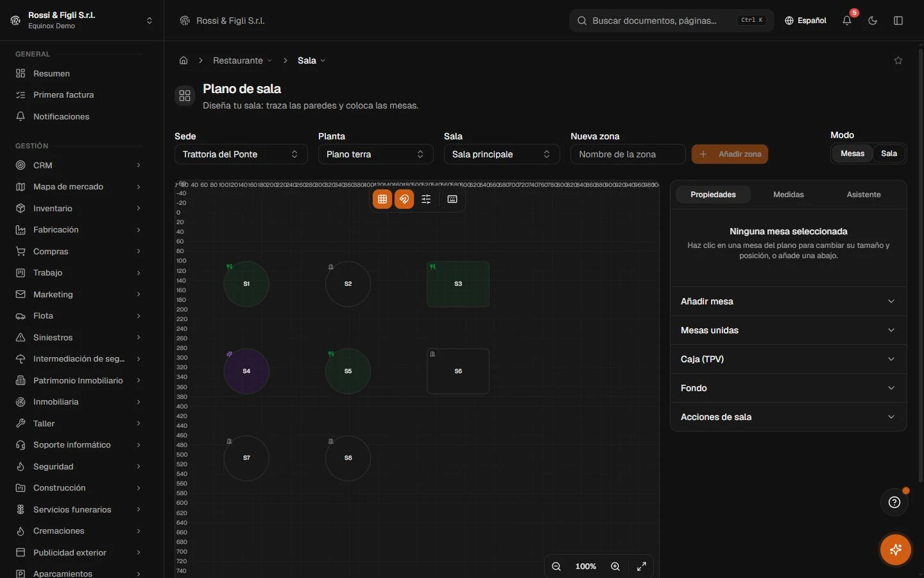Select purple table S4

[x=246, y=371]
